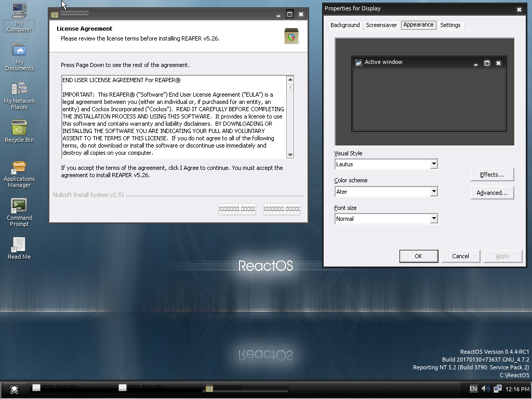This screenshot has width=532, height=399.
Task: Go to the Settings tab
Action: click(x=450, y=25)
